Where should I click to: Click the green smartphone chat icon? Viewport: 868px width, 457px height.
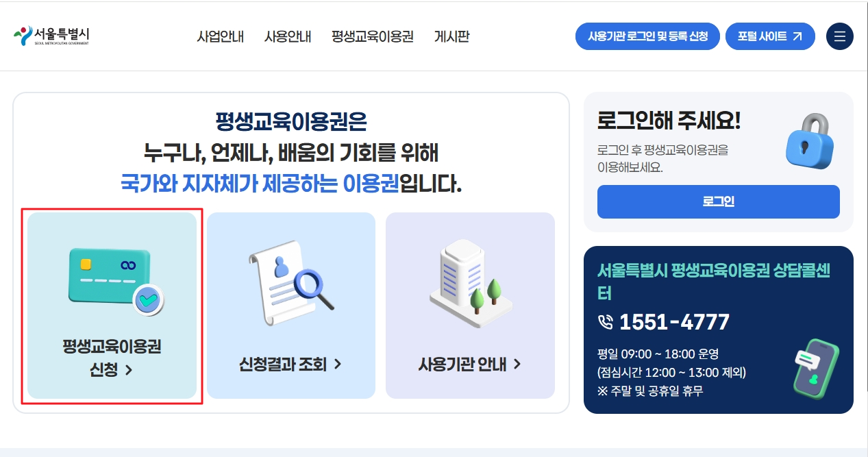click(815, 369)
